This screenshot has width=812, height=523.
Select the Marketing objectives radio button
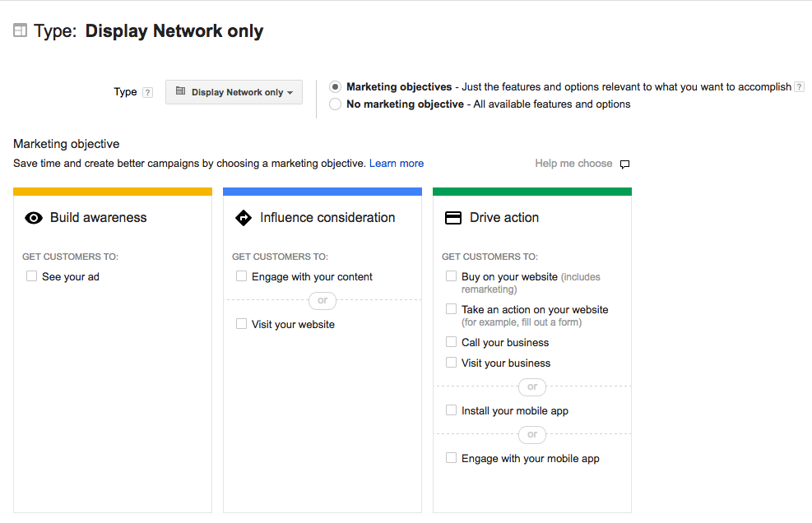tap(335, 86)
